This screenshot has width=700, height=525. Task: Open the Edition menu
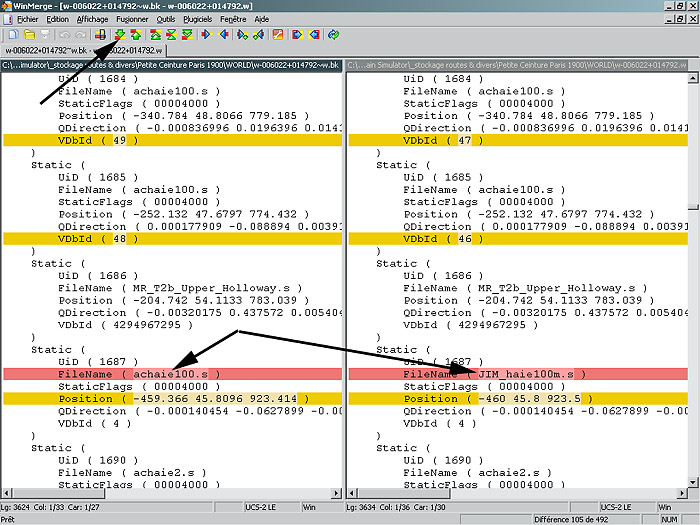click(x=58, y=19)
